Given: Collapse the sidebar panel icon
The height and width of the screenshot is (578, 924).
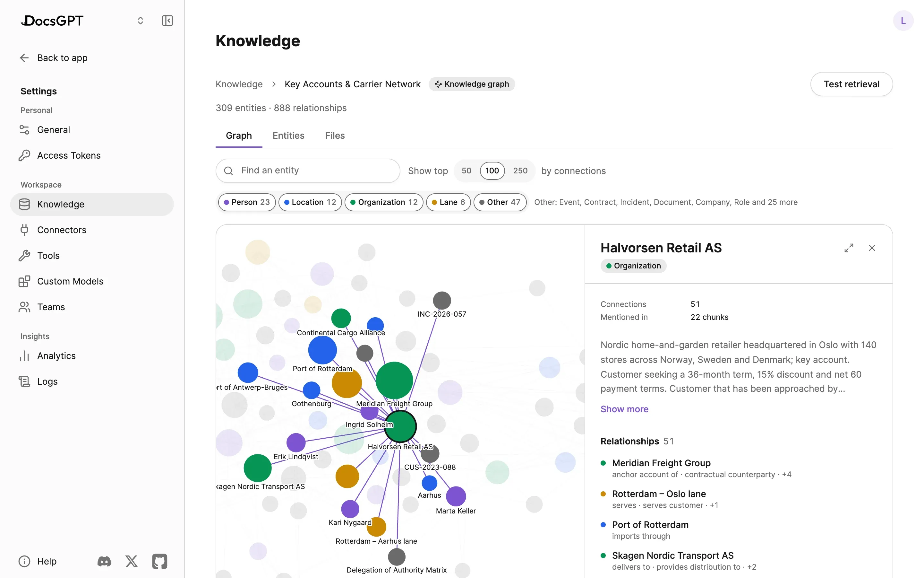Looking at the screenshot, I should click(x=167, y=21).
